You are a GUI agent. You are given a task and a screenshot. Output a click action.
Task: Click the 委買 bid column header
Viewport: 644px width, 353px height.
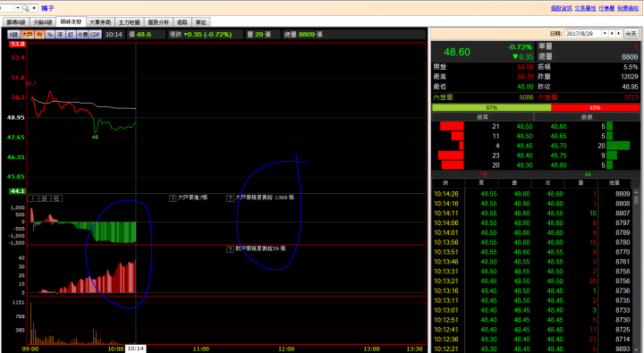(x=483, y=117)
